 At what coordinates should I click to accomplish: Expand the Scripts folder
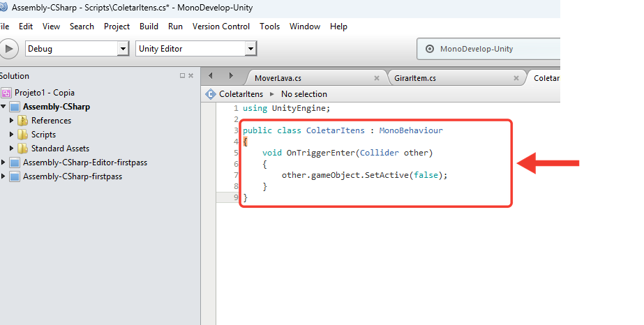click(11, 135)
